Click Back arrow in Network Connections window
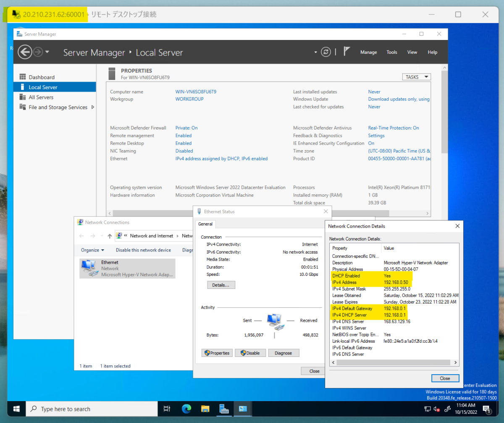504x423 pixels. coord(81,236)
